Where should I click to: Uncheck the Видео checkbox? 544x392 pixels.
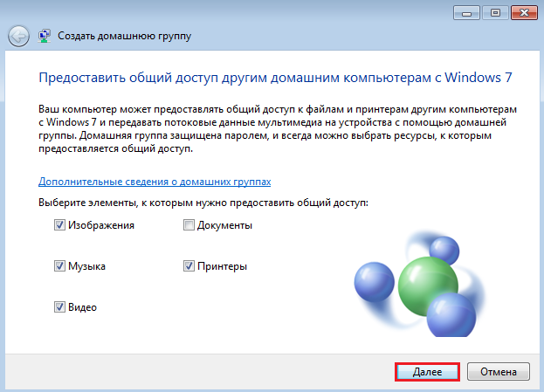click(x=59, y=307)
